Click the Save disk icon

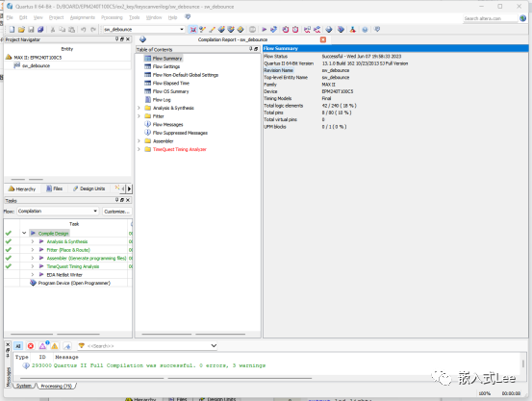coord(31,30)
